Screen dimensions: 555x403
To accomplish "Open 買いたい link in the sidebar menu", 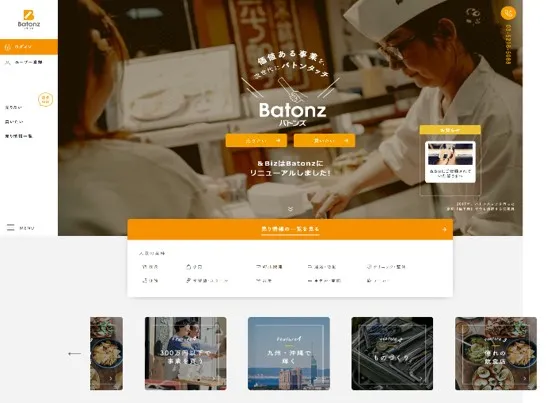I will click(x=14, y=122).
